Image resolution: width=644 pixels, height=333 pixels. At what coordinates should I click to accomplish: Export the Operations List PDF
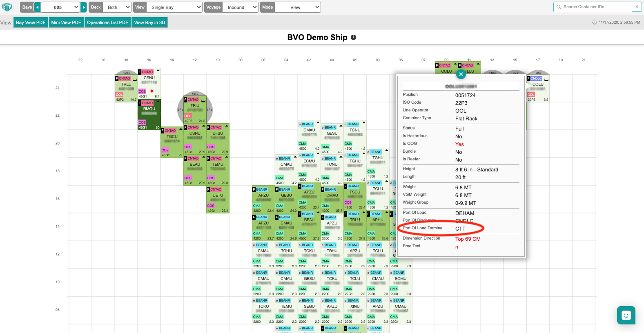tap(107, 22)
